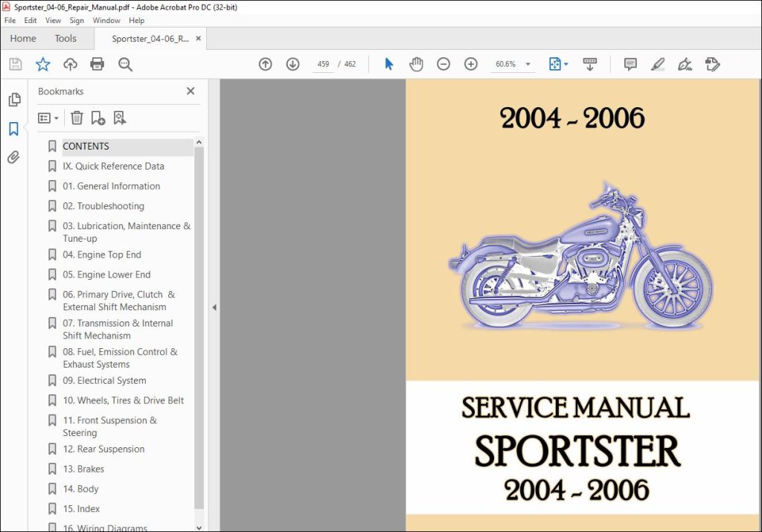The height and width of the screenshot is (532, 762).
Task: Select the highlighter pen tool
Action: pyautogui.click(x=658, y=64)
